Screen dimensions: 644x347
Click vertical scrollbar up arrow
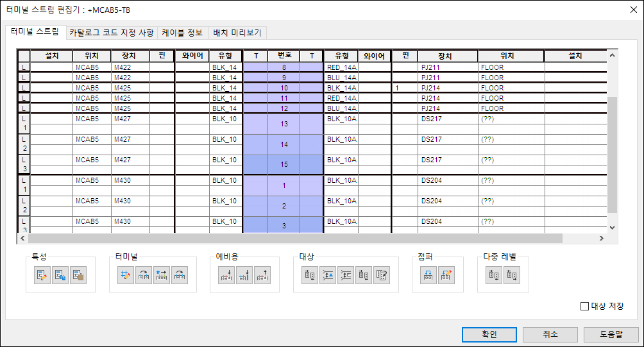coord(612,55)
